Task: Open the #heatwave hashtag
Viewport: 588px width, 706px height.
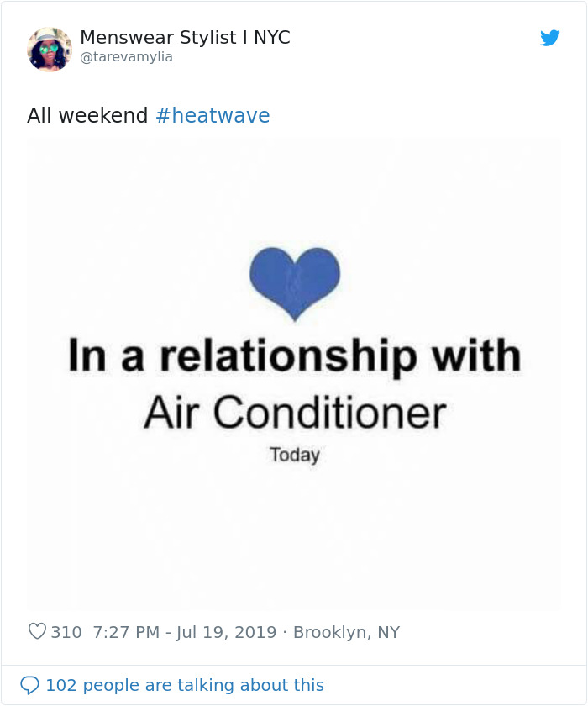Action: (213, 116)
